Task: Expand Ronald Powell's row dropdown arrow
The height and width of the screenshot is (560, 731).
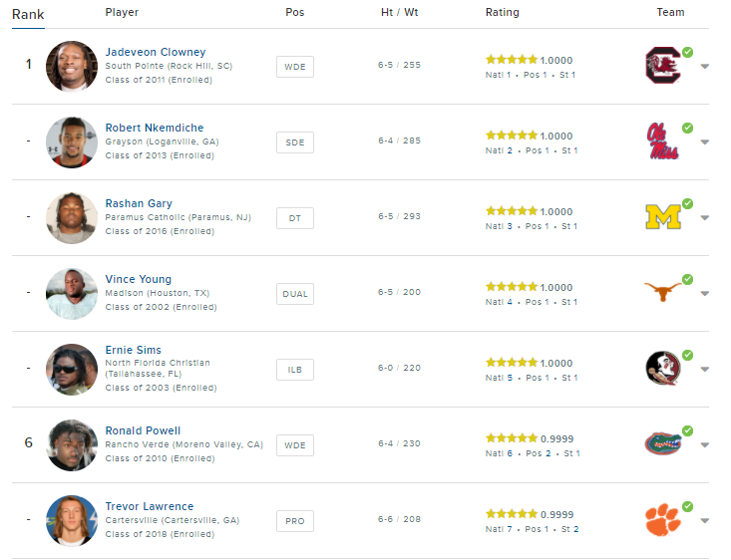Action: coord(705,445)
